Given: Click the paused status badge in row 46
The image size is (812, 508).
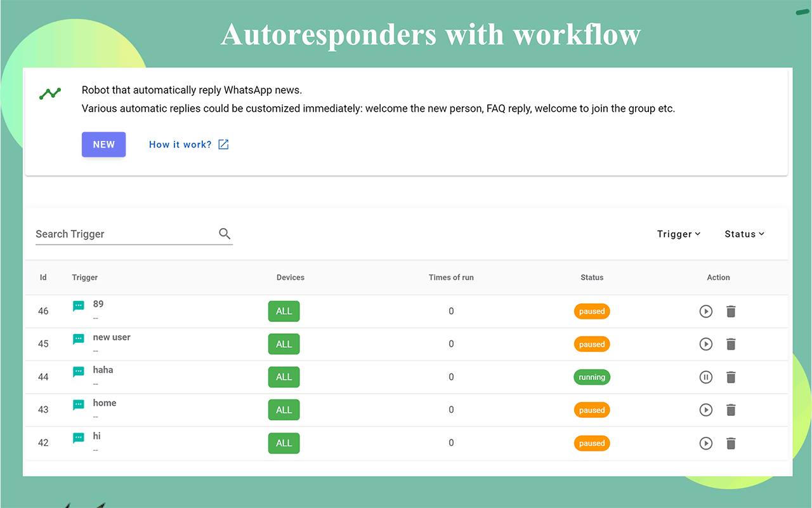Looking at the screenshot, I should [592, 311].
